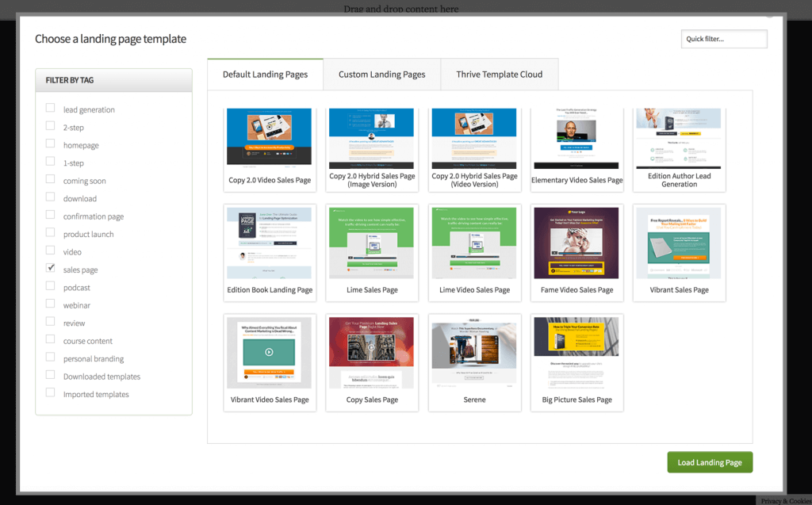
Task: Switch to the Custom Landing Pages tab
Action: tap(381, 74)
